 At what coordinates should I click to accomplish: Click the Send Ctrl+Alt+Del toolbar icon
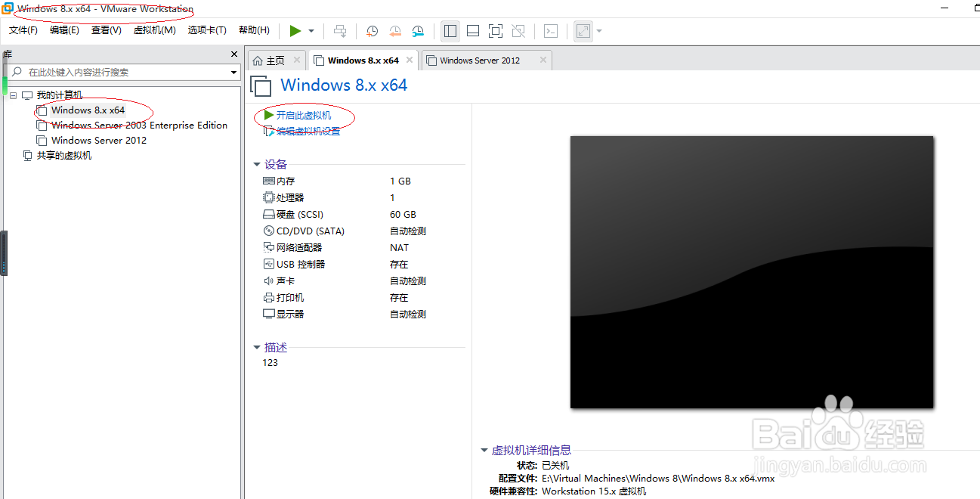340,31
